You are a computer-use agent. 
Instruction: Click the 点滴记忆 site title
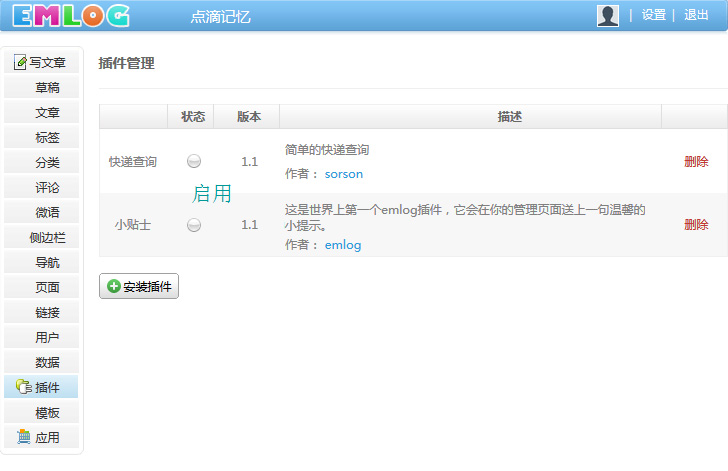point(220,17)
